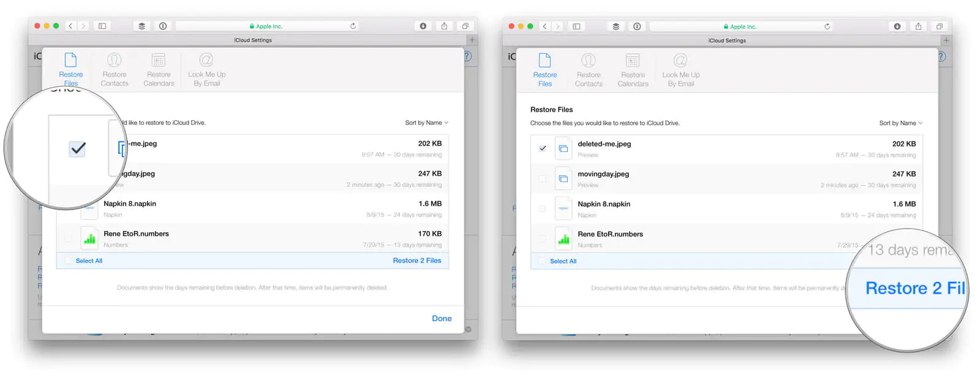Switch to Restore Calendars tab in right window
The width and height of the screenshot is (980, 380).
click(x=633, y=70)
